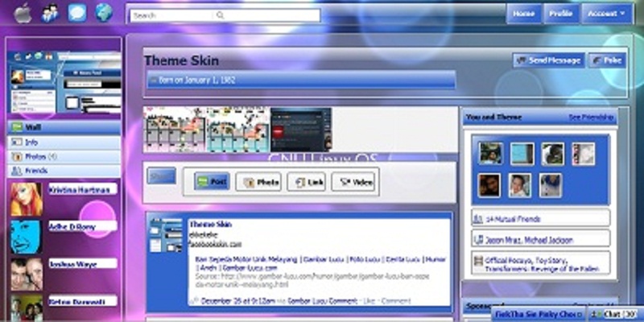Choose Video in the share bar

(353, 182)
